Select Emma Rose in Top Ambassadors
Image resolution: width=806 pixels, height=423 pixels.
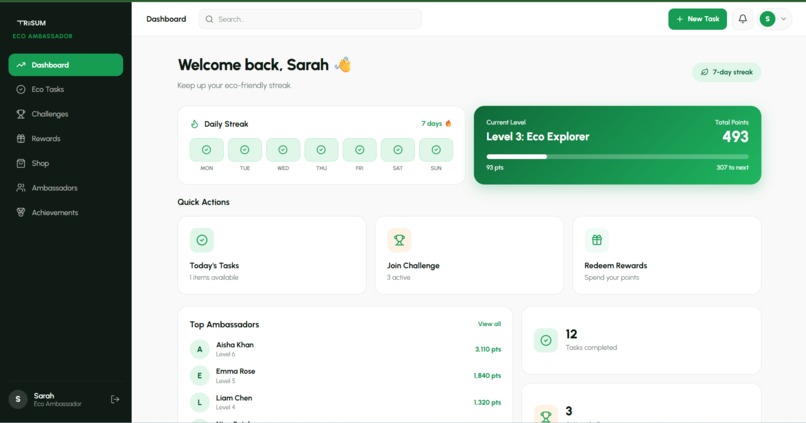click(x=345, y=376)
